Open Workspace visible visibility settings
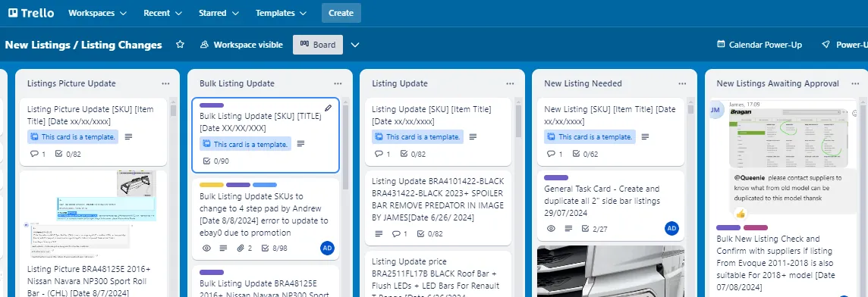The height and width of the screenshot is (297, 868). coord(241,45)
